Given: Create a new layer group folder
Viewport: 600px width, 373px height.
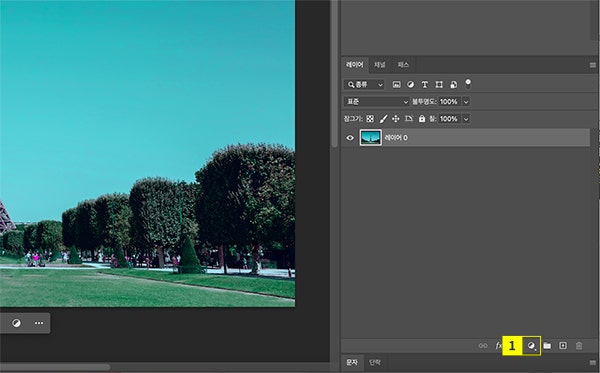Looking at the screenshot, I should coord(547,346).
